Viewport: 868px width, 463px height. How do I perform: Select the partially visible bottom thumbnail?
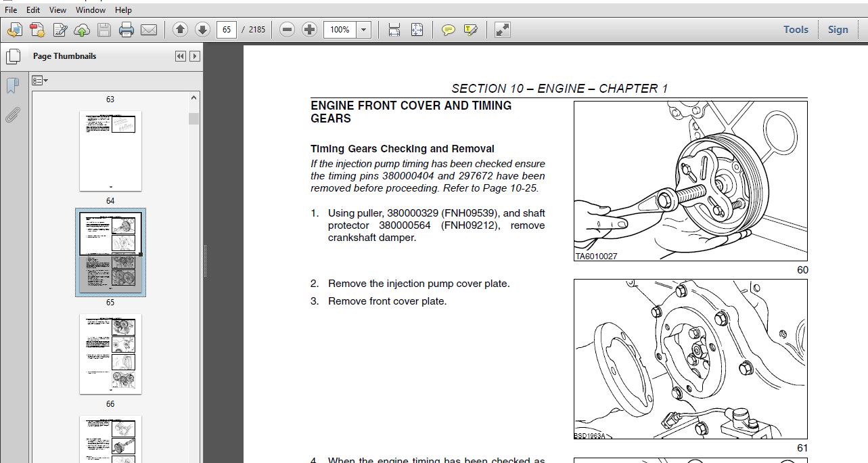[110, 439]
